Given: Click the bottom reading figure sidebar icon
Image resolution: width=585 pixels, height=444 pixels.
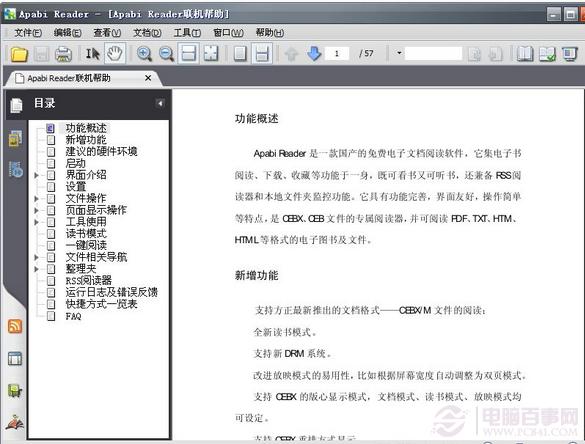Looking at the screenshot, I should pyautogui.click(x=15, y=422).
